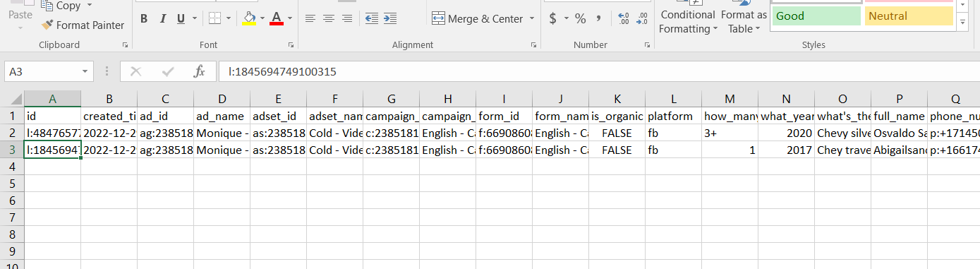Open Copy dropdown arrow

(90, 6)
